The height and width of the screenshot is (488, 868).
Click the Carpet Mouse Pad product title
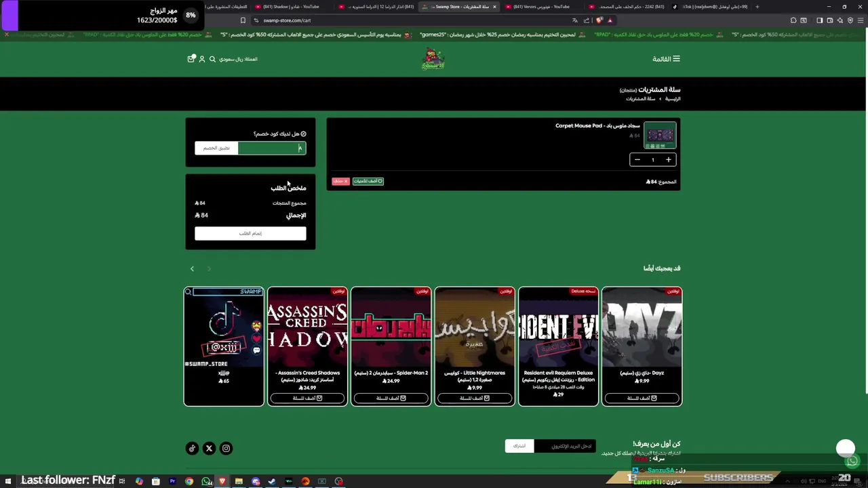click(597, 126)
